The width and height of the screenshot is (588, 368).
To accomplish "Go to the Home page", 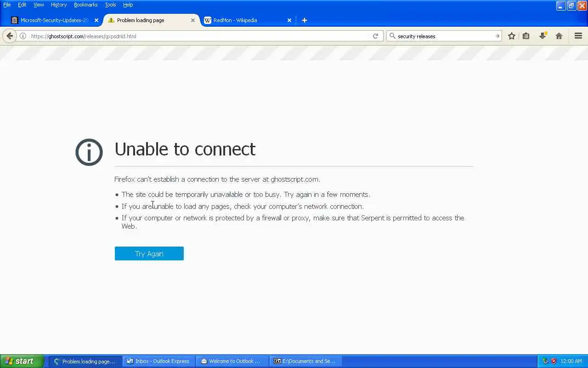I will click(559, 36).
